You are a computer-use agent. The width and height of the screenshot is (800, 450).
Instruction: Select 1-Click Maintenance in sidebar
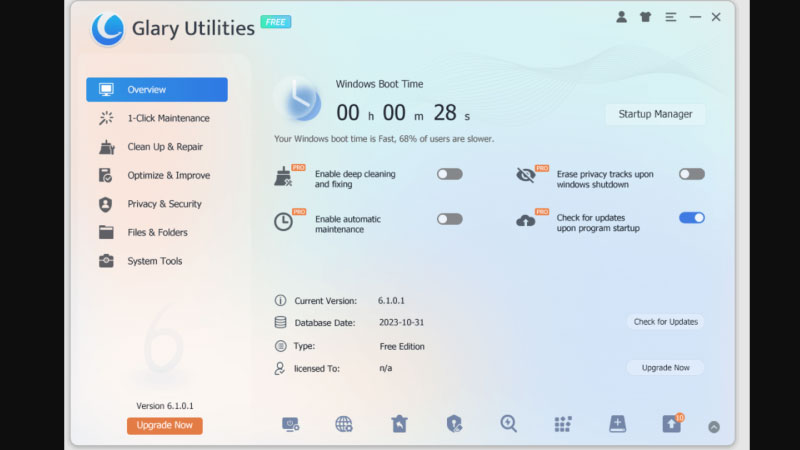pos(168,118)
